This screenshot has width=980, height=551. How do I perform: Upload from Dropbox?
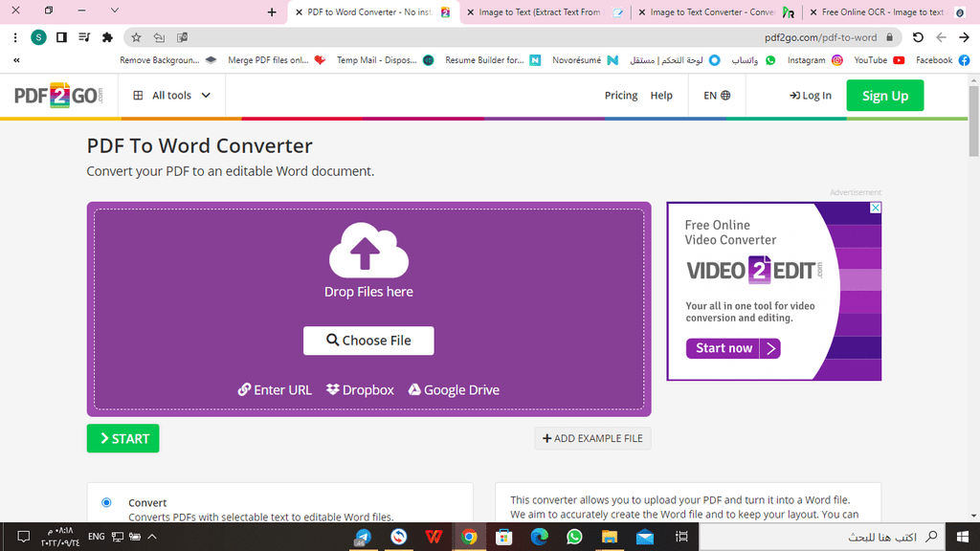coord(360,390)
